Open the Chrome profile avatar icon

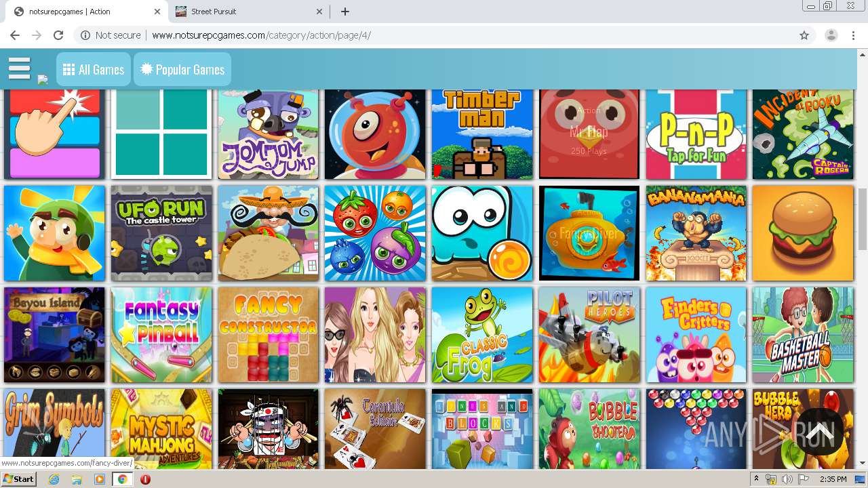point(831,35)
